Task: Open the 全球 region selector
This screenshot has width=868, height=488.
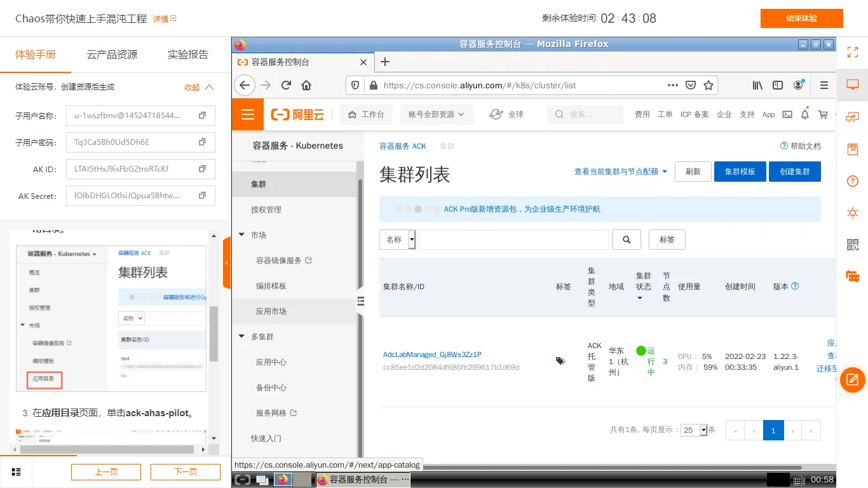Action: pyautogui.click(x=506, y=114)
